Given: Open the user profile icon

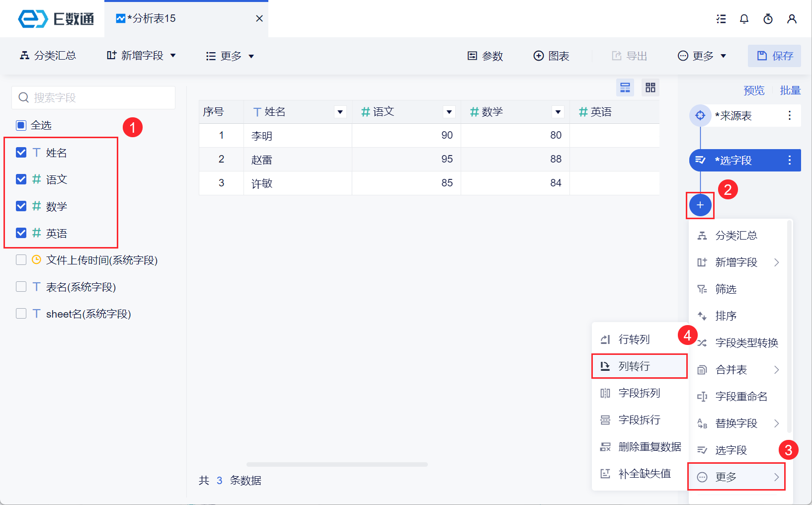Looking at the screenshot, I should coord(792,19).
